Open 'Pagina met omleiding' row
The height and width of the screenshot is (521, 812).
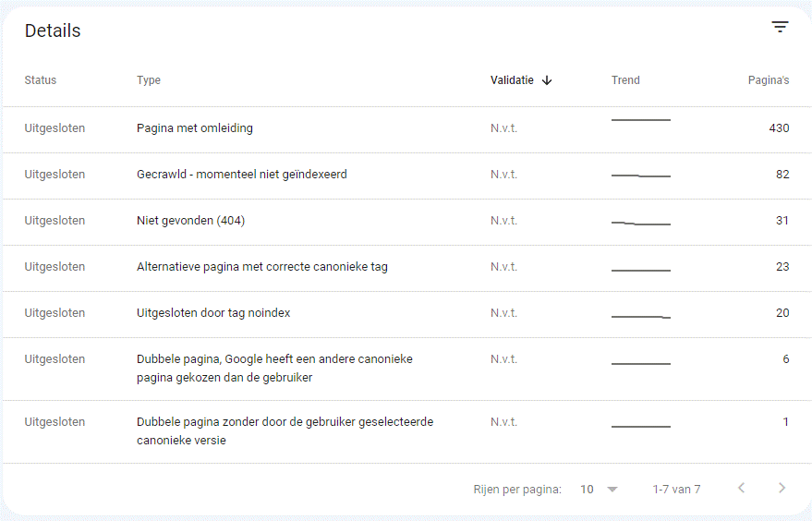coord(407,129)
